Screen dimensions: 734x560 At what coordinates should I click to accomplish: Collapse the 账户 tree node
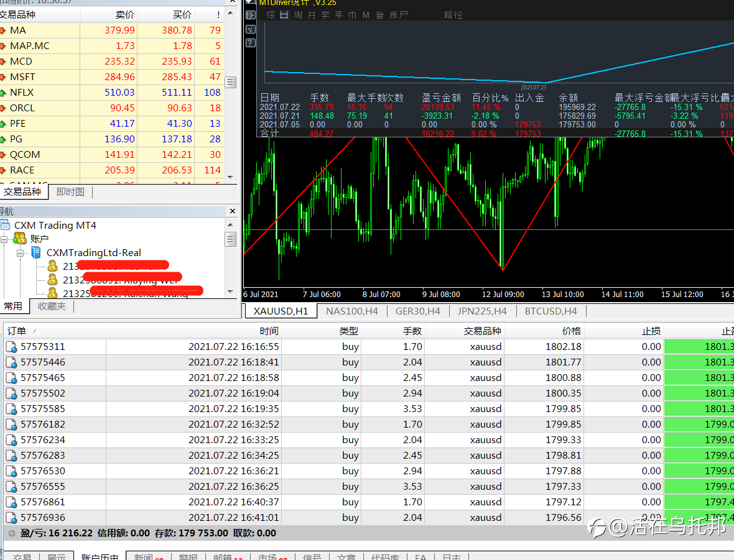point(4,239)
